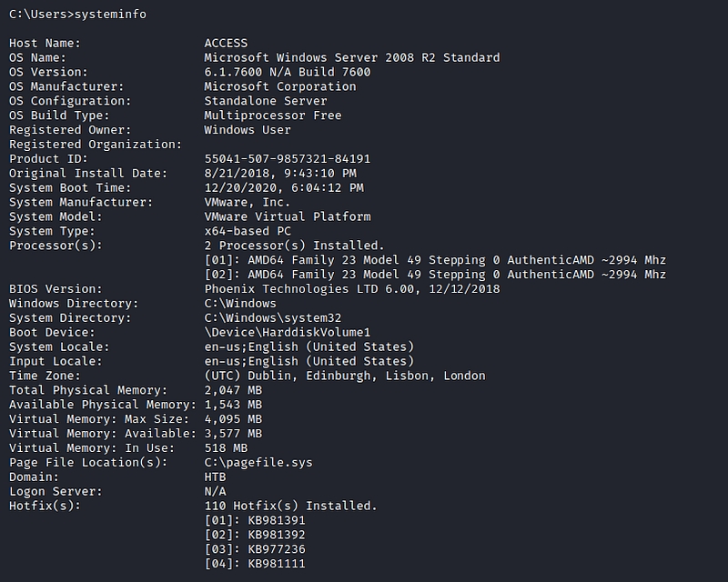Click the Domain value HTB
The width and height of the screenshot is (728, 582).
tap(215, 477)
